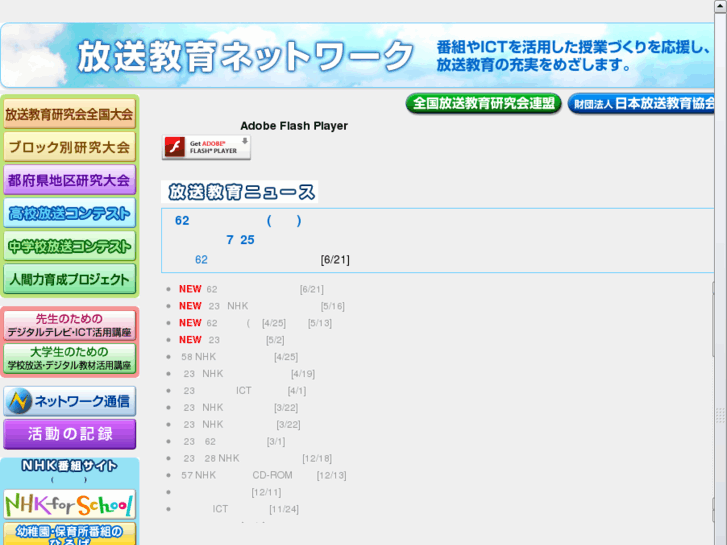The height and width of the screenshot is (545, 727).
Task: Click the "7 25" text in the featured box
Action: [x=240, y=240]
